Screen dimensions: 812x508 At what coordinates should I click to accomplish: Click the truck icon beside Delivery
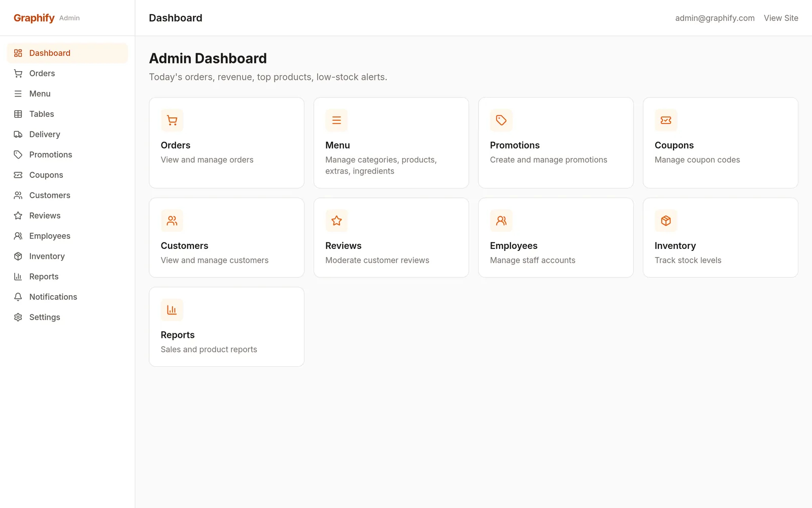(18, 134)
